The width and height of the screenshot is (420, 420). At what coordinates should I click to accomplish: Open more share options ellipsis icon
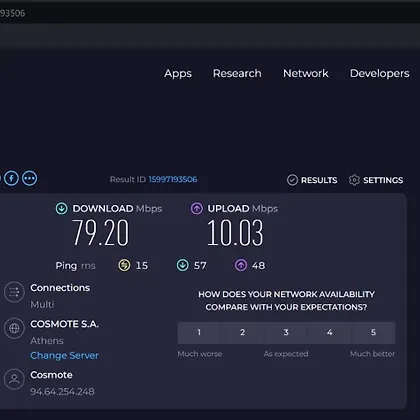30,178
